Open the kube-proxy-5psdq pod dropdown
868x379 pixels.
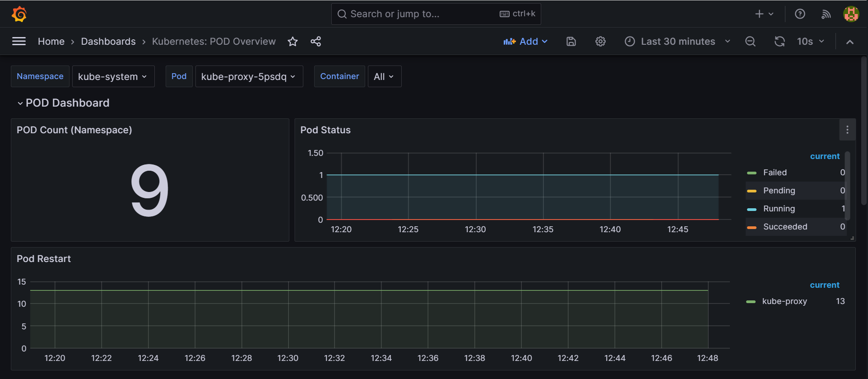pos(249,77)
